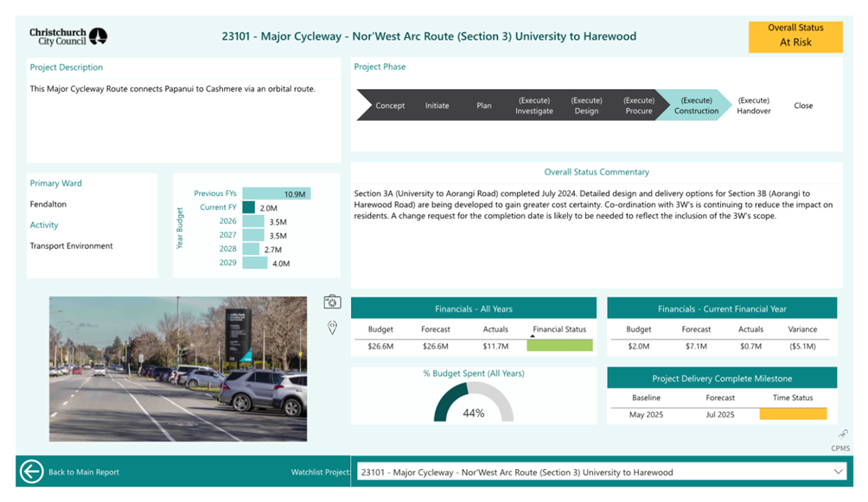Viewport: 868px width, 502px height.
Task: Expand the Watchlist Project dropdown arrow
Action: (838, 472)
